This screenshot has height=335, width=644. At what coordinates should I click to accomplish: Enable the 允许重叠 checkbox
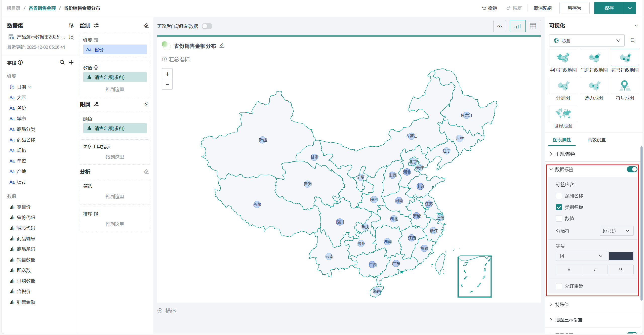pyautogui.click(x=559, y=286)
